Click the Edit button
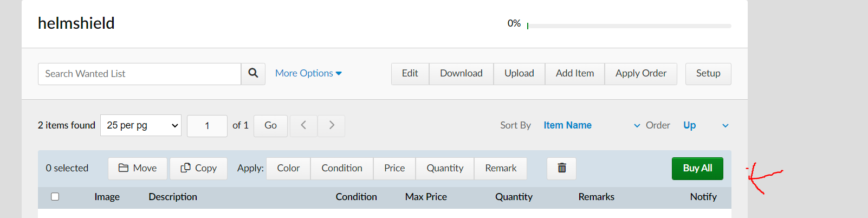868x218 pixels. pyautogui.click(x=410, y=74)
